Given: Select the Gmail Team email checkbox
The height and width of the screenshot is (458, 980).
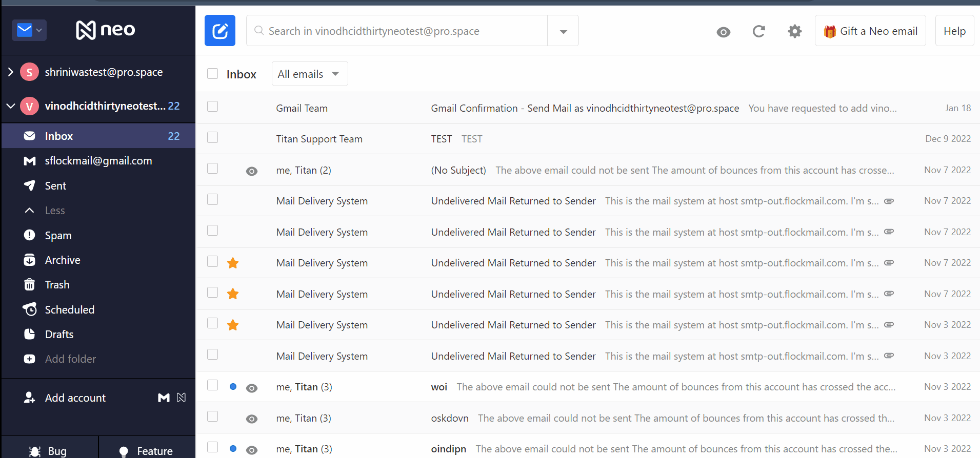Looking at the screenshot, I should [x=212, y=107].
